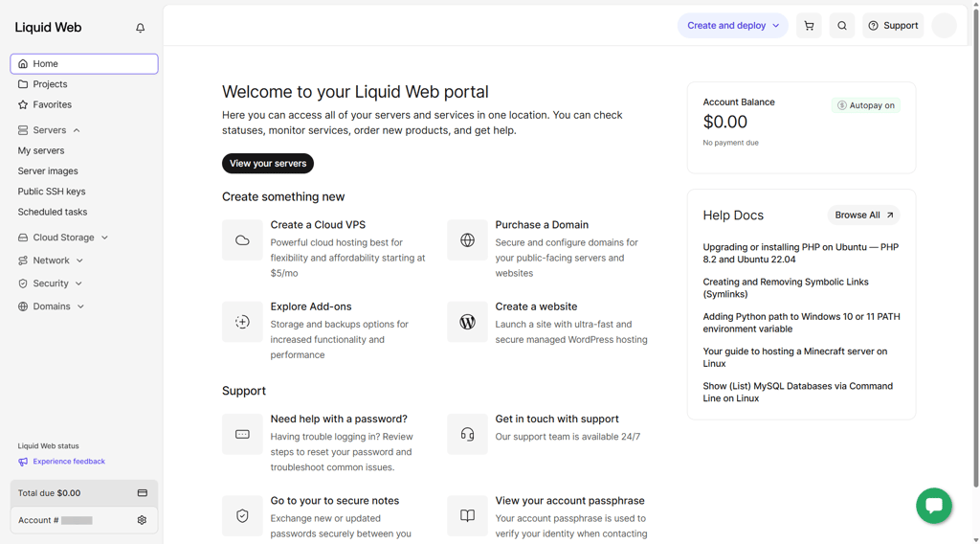Screen dimensions: 980x544
Task: Open the user avatar menu
Action: point(944,26)
